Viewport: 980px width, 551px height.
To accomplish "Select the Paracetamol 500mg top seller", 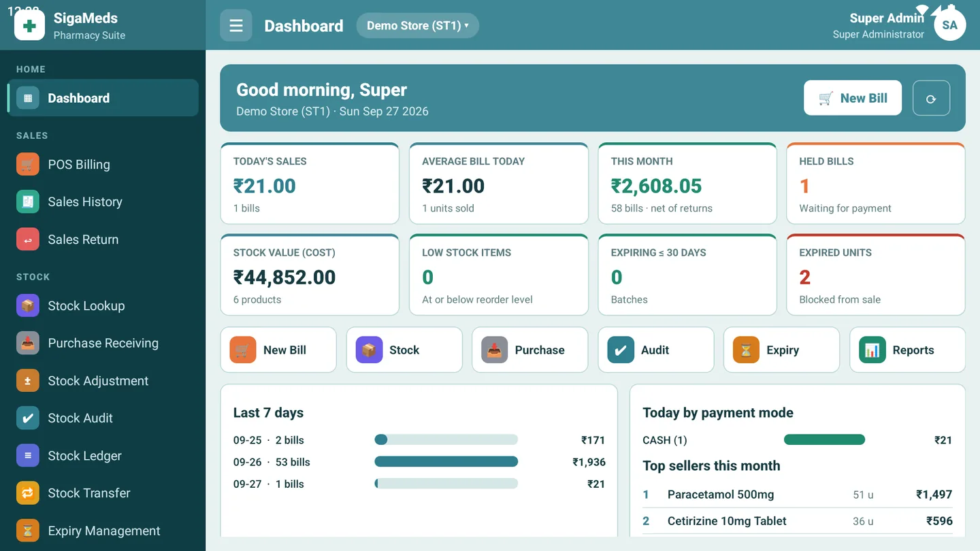I will point(798,495).
